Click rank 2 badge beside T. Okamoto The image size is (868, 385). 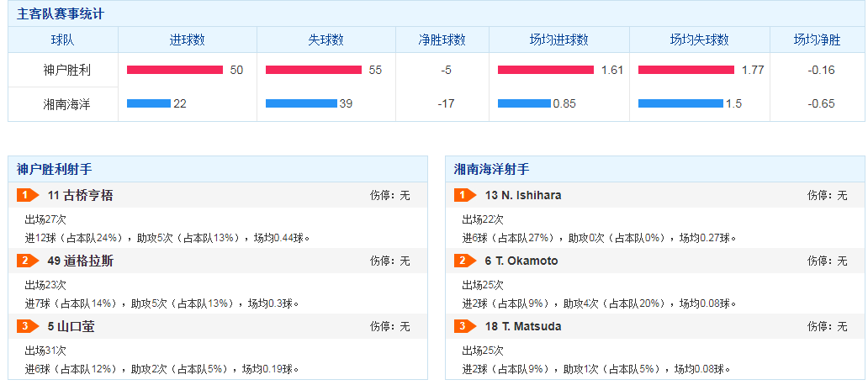464,261
